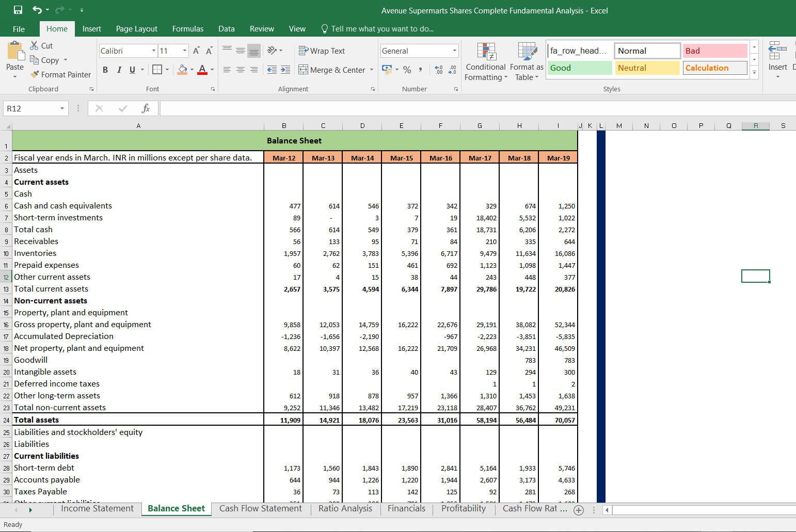This screenshot has height=532, width=796.
Task: Activate the Format Painter brush
Action: [35, 74]
